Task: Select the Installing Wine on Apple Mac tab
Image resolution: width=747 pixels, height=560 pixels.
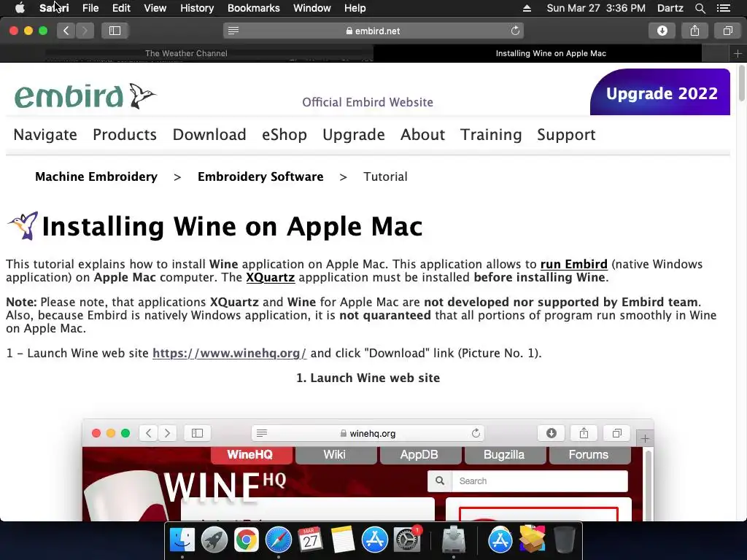Action: 551,53
